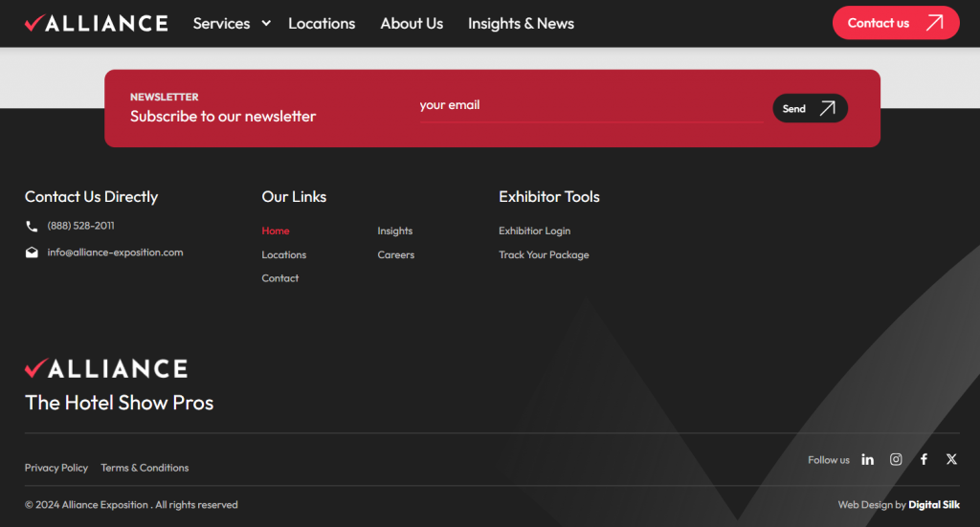Screen dimensions: 980x527
Task: Click the red Contact us button
Action: coord(896,23)
